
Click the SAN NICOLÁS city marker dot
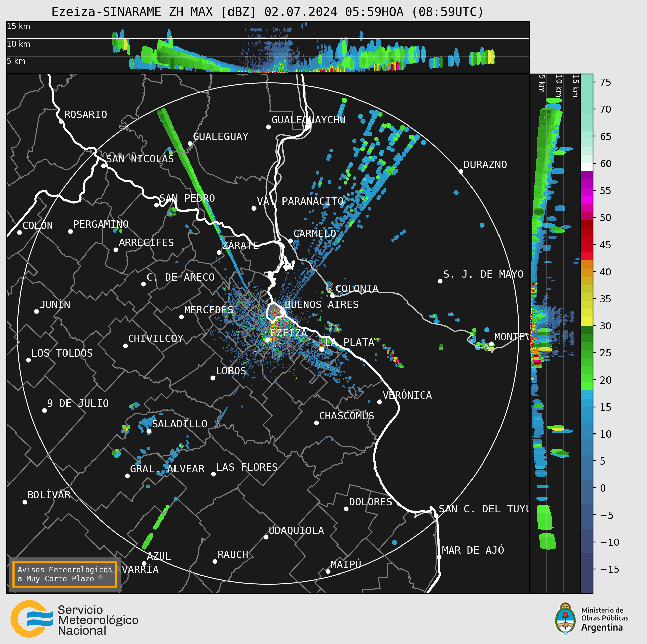[103, 166]
